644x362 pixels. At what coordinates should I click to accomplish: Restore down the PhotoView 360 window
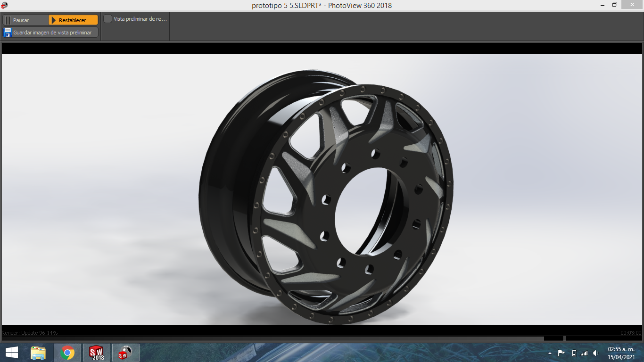pyautogui.click(x=615, y=5)
